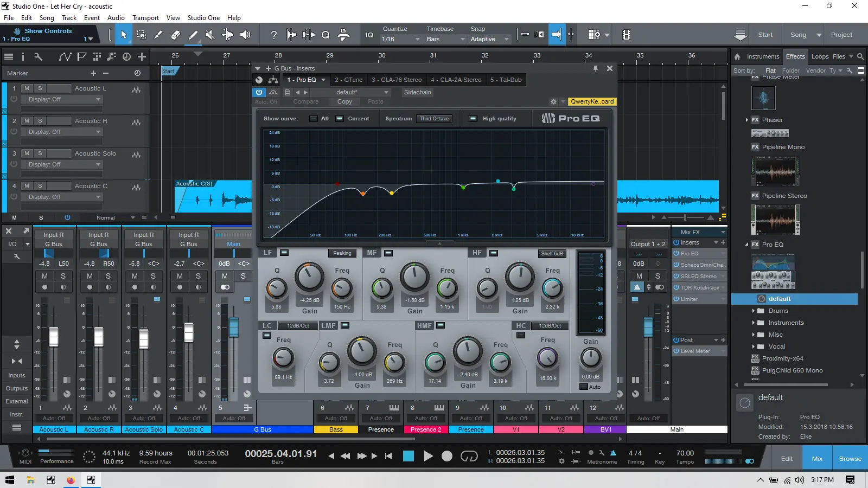Select the Listen speaker tool
This screenshot has height=488, width=868.
point(245,35)
